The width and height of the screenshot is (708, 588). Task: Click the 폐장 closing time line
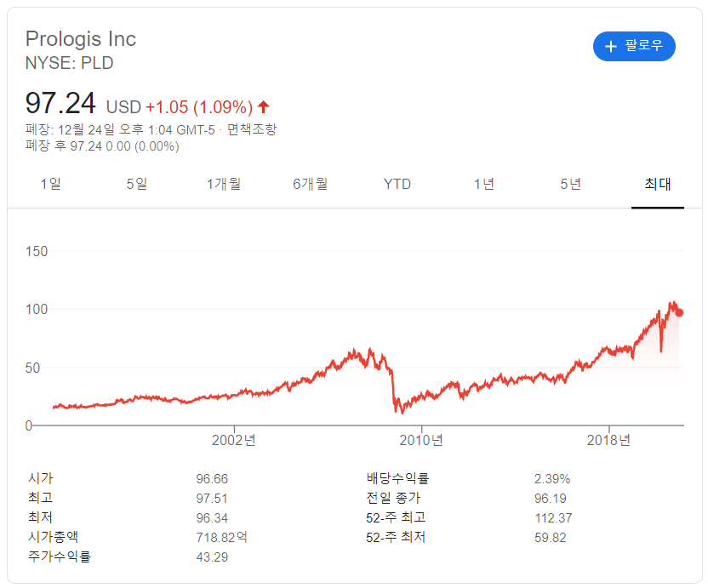120,129
